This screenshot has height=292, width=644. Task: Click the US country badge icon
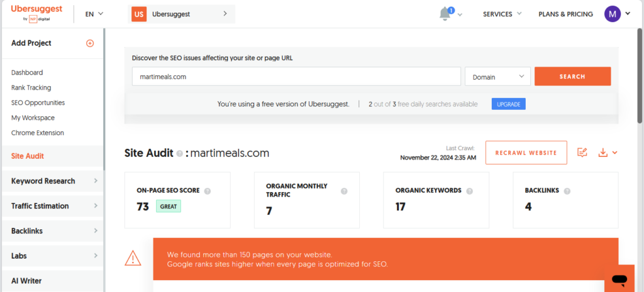coord(139,14)
